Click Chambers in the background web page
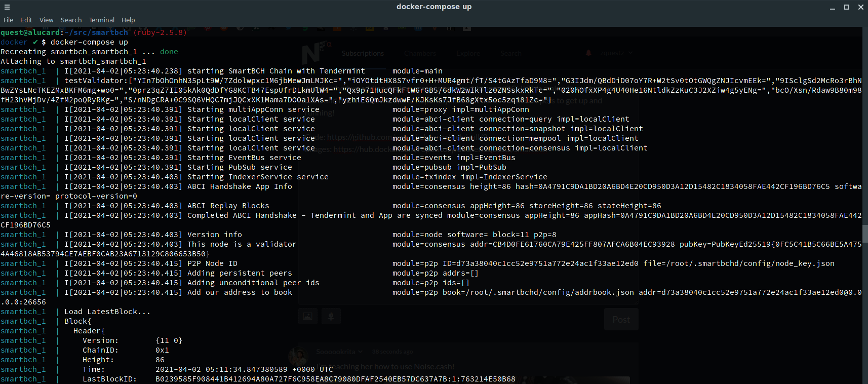 420,53
